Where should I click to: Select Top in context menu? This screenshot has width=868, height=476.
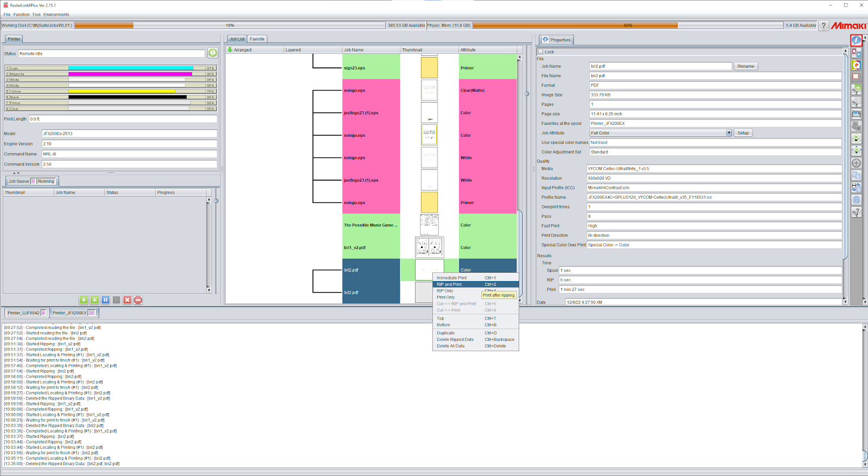[x=475, y=319]
